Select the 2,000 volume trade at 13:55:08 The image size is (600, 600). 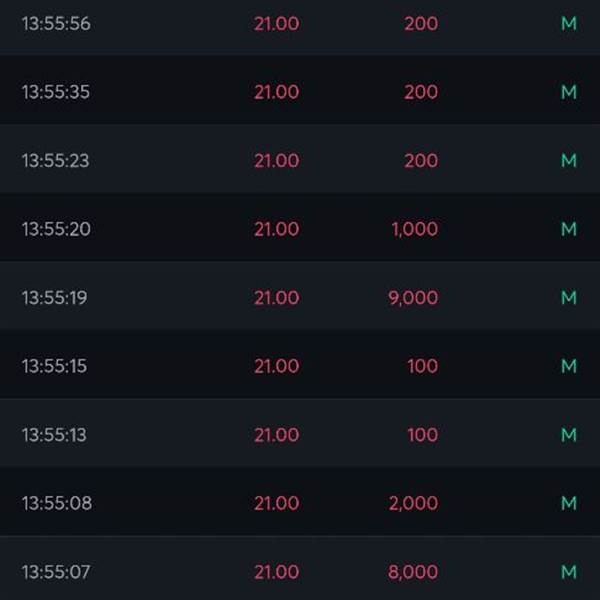click(300, 501)
